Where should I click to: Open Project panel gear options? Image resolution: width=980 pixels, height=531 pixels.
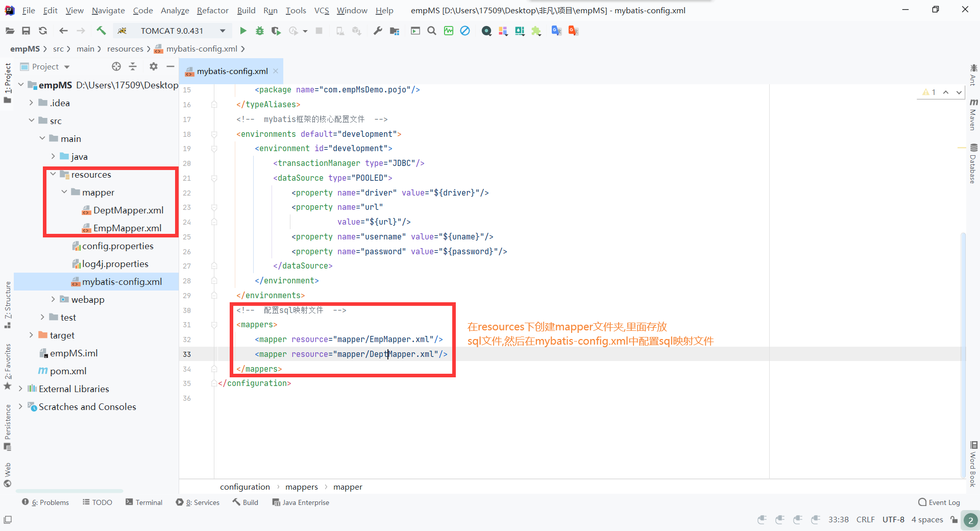(154, 66)
